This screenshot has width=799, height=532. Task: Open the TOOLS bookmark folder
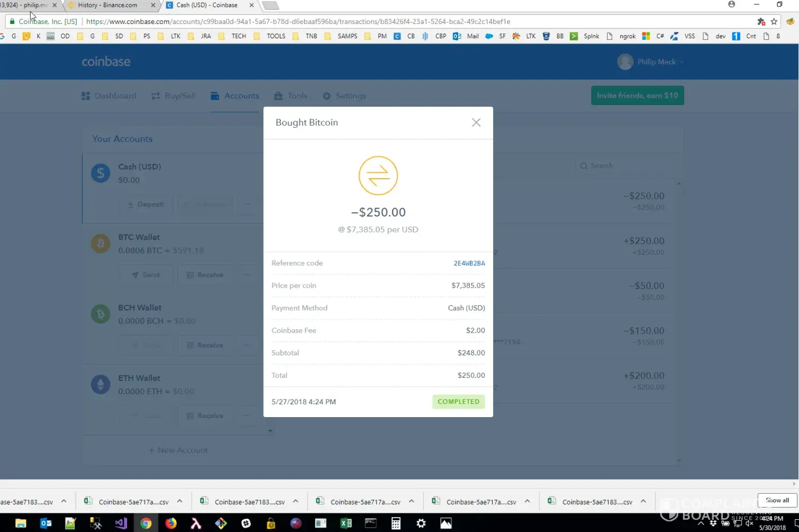coord(271,36)
